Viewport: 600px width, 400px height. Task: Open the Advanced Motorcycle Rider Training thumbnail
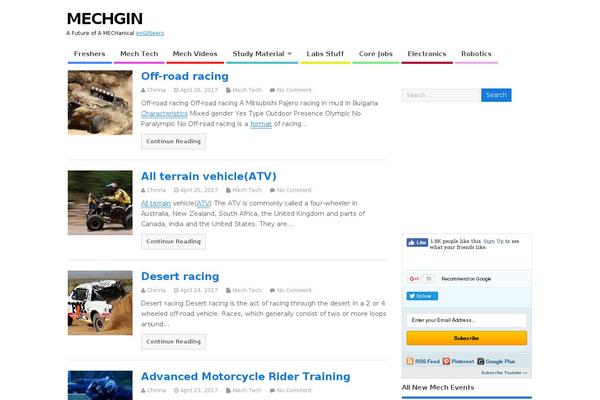[x=100, y=385]
